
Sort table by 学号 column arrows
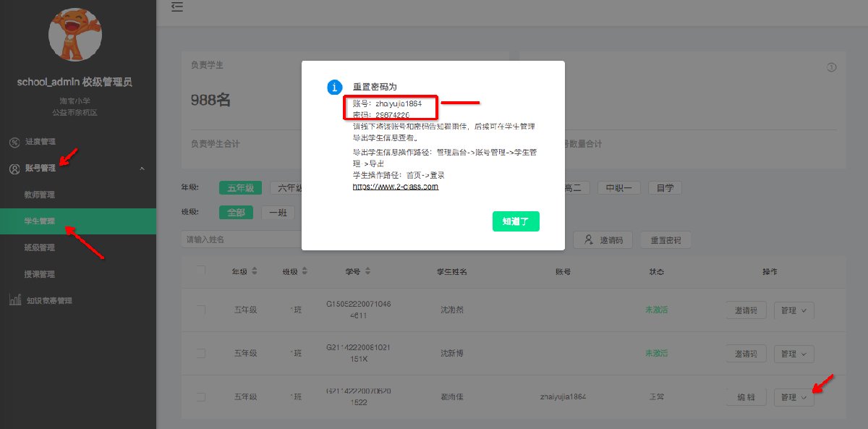click(x=368, y=271)
